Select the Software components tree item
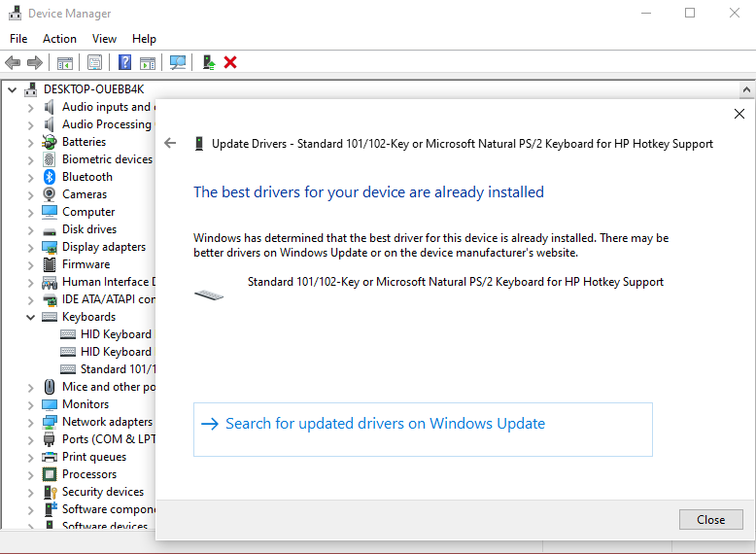This screenshot has height=554, width=756. 99,509
